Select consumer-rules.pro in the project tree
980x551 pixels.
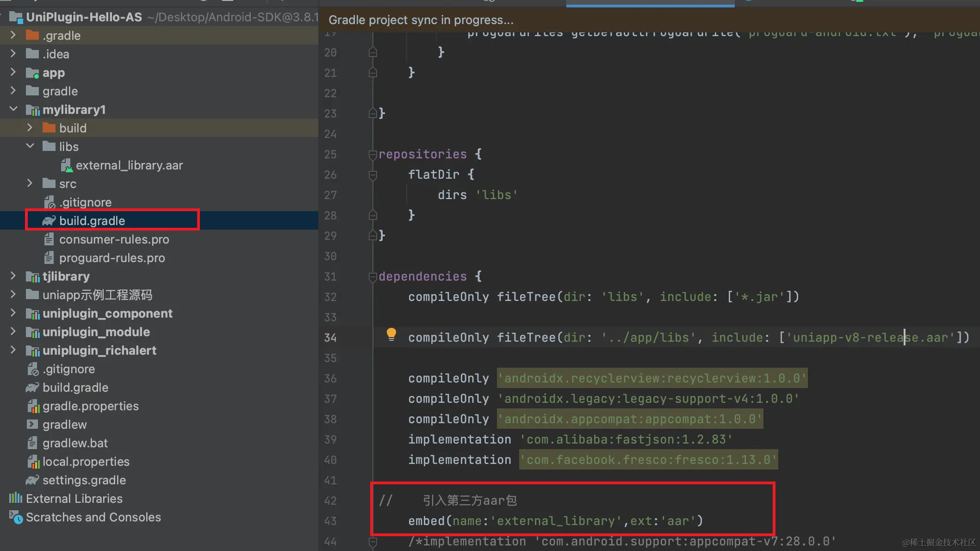pyautogui.click(x=114, y=239)
